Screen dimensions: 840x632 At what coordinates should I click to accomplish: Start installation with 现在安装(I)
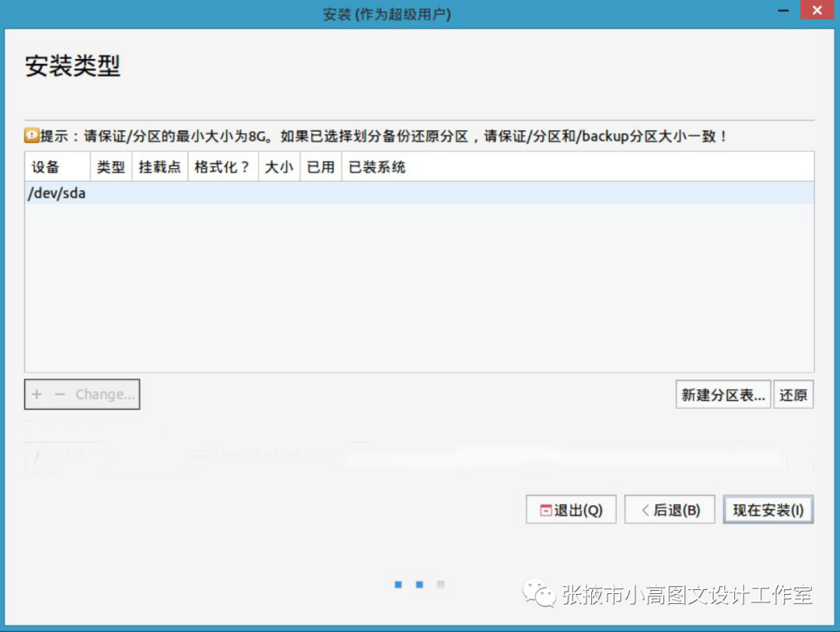pos(768,510)
